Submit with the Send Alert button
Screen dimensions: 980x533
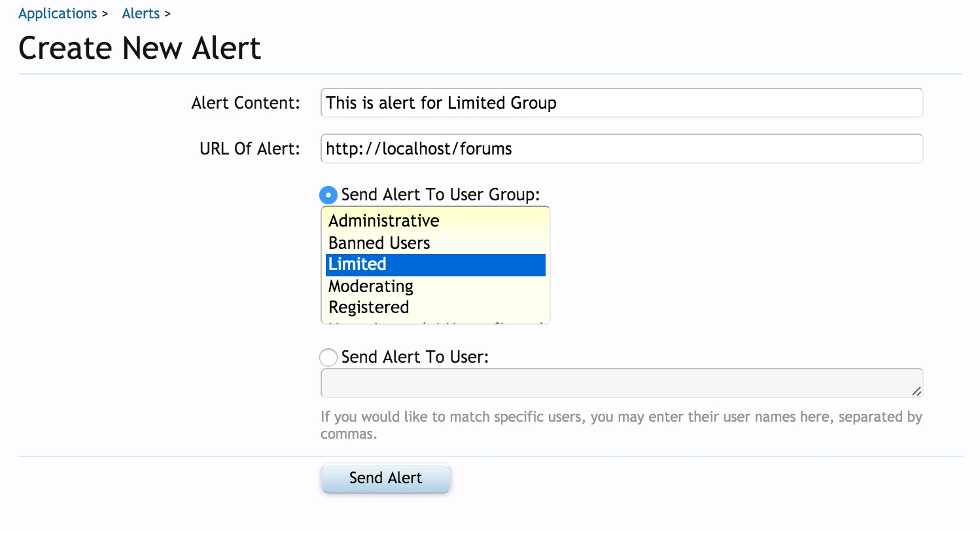click(385, 478)
